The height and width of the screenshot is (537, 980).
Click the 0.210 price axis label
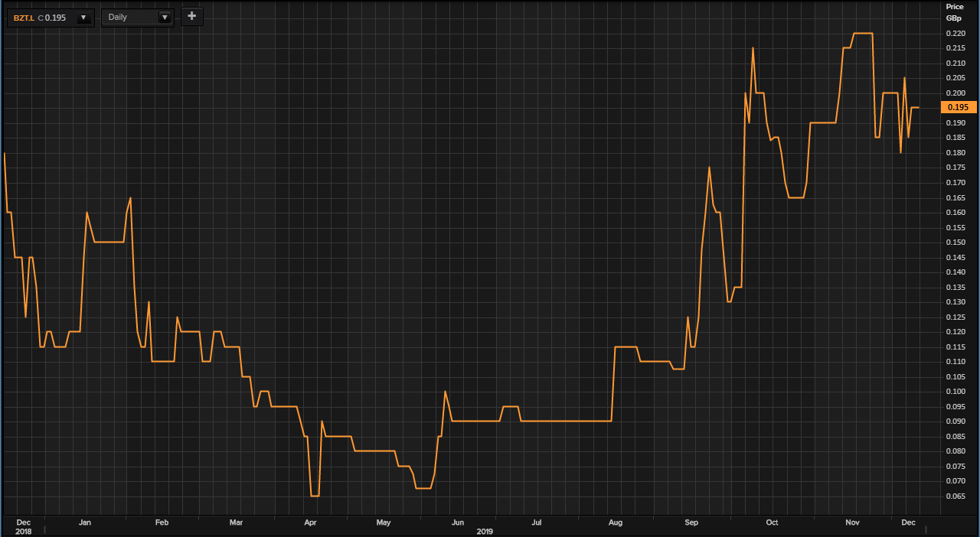[955, 63]
